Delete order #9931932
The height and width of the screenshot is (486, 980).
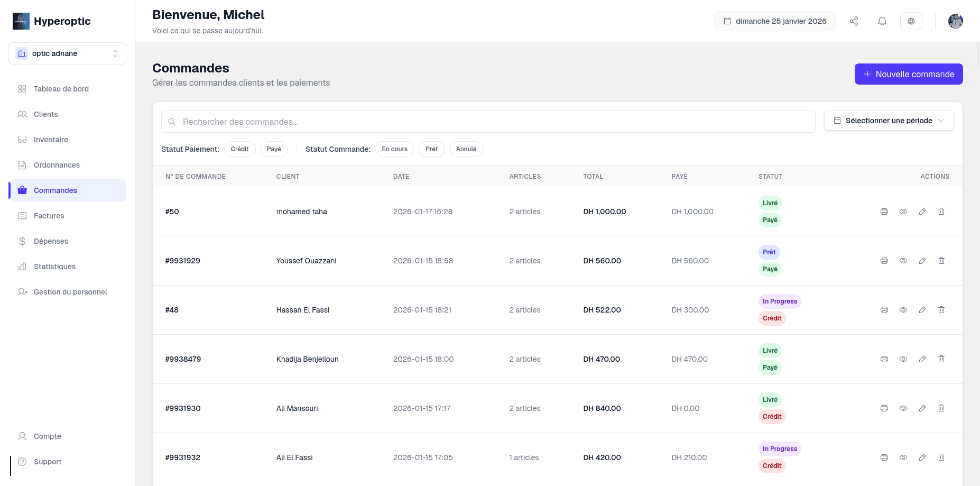pyautogui.click(x=941, y=457)
